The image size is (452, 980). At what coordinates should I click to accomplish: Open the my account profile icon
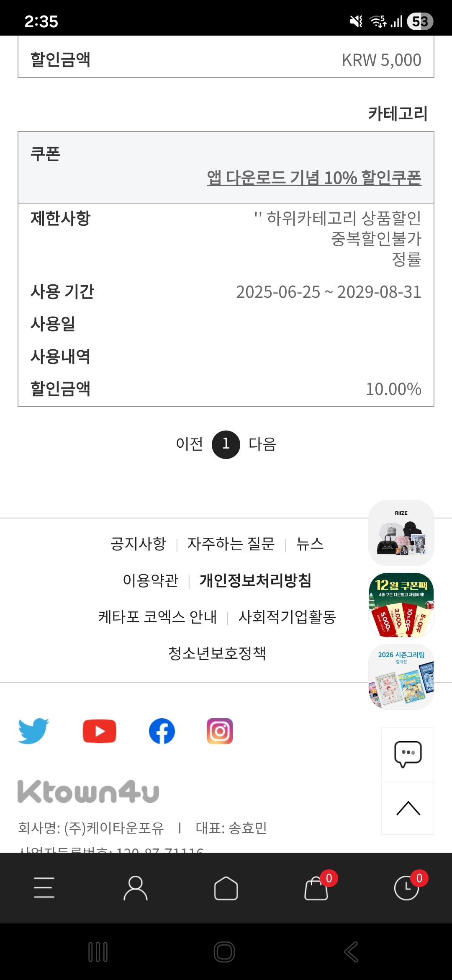tap(135, 888)
